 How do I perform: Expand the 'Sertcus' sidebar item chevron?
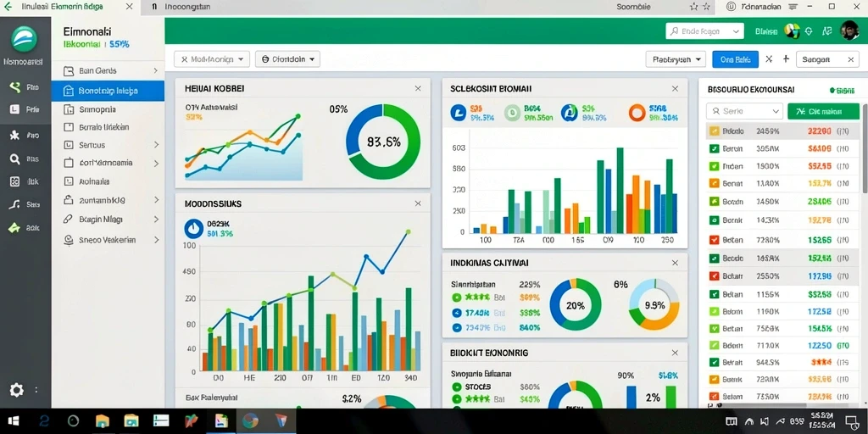coord(156,145)
